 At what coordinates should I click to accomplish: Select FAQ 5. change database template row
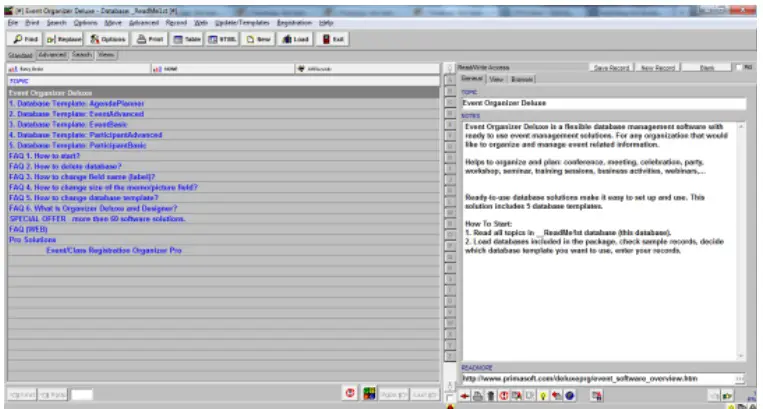pyautogui.click(x=223, y=198)
